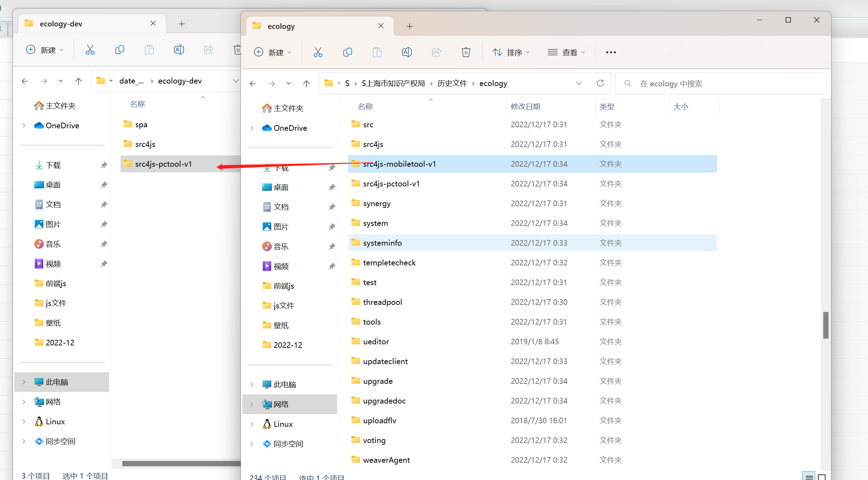Screen dimensions: 868x480
Task: Expand 此电脑 in ecology window sidebar
Action: 252,384
